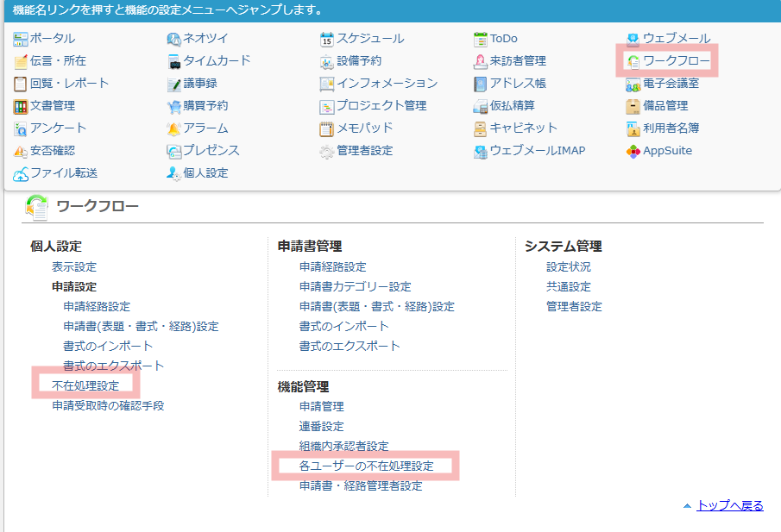The width and height of the screenshot is (781, 532).
Task: Click the 利用者名簿 icon
Action: coord(633,128)
